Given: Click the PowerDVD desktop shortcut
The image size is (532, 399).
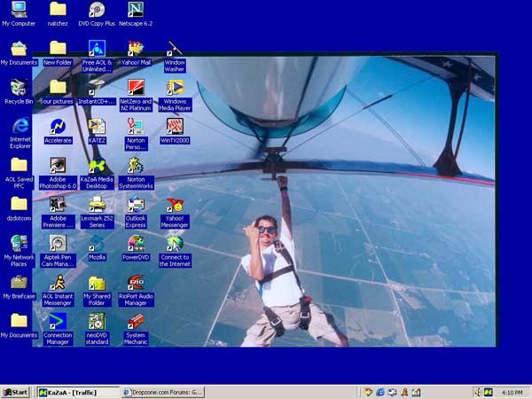Looking at the screenshot, I should point(136,244).
